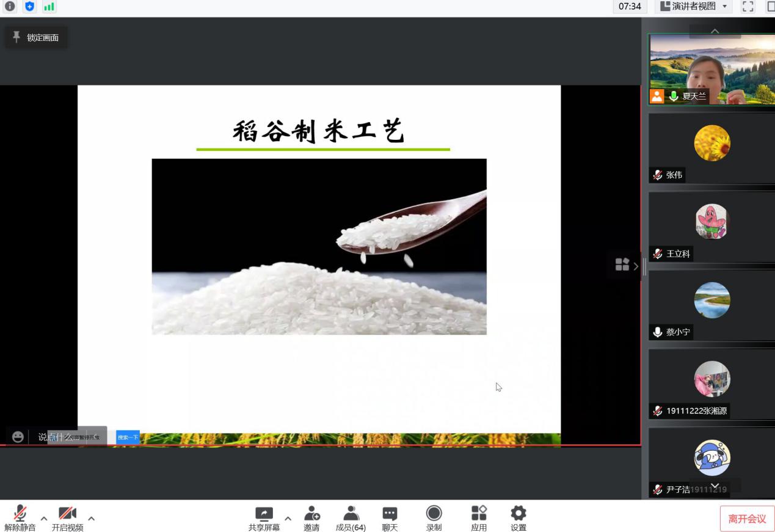Unmute microphone with 解除静音
775x532 pixels.
[20, 518]
